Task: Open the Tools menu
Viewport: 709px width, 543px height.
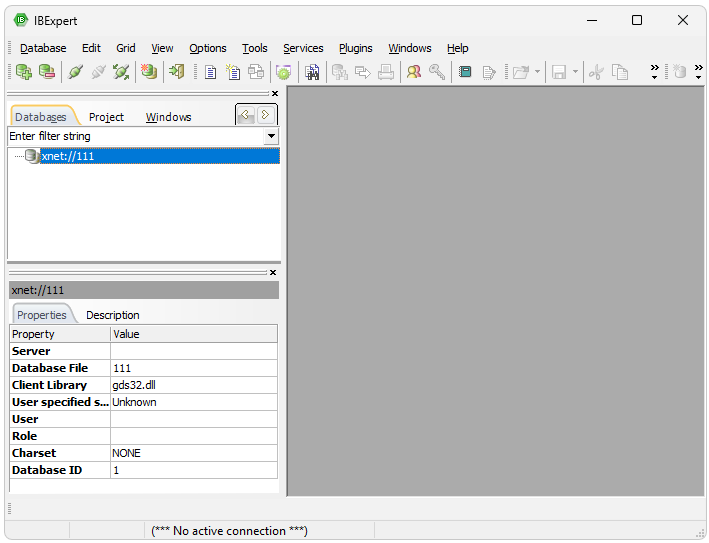Action: [255, 48]
